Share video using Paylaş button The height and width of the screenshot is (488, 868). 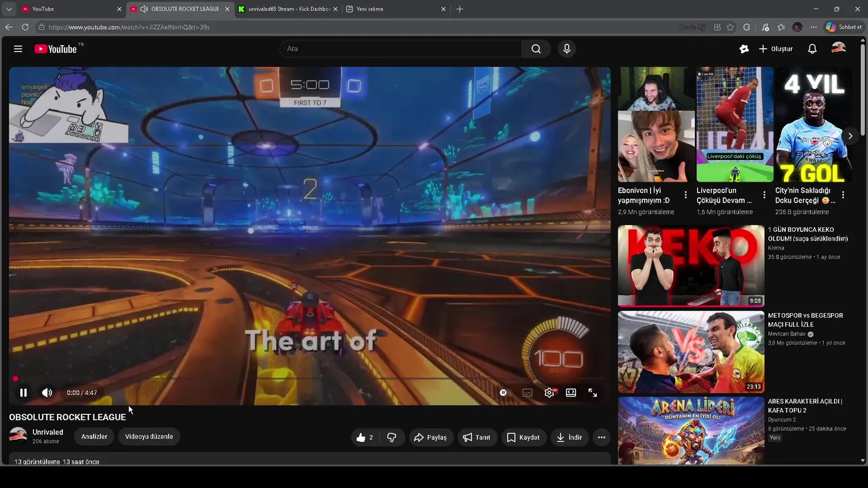(x=431, y=437)
